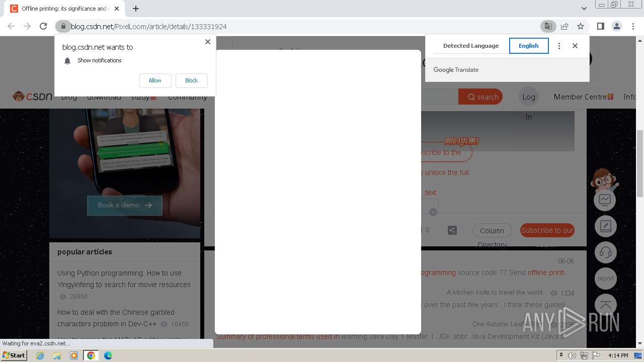Click the orange search button
The width and height of the screenshot is (644, 362).
pos(480,97)
